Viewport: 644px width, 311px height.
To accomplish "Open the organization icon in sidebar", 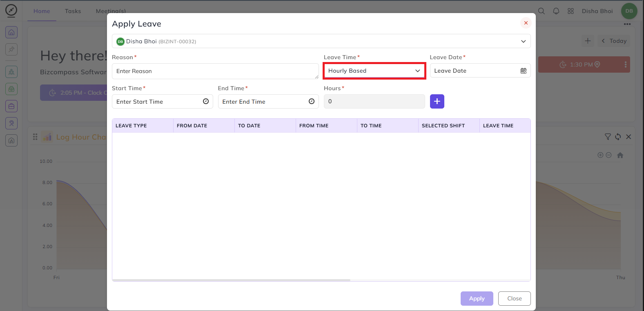I will coord(11,72).
